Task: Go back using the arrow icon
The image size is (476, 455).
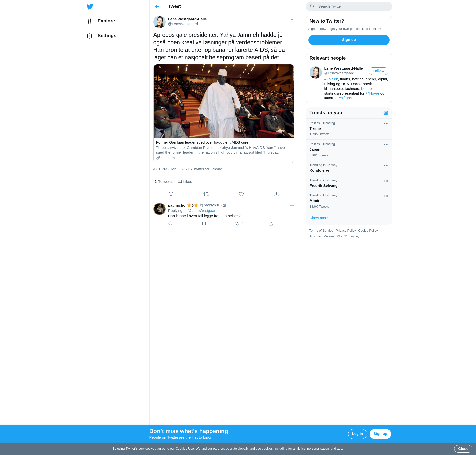Action: [157, 6]
